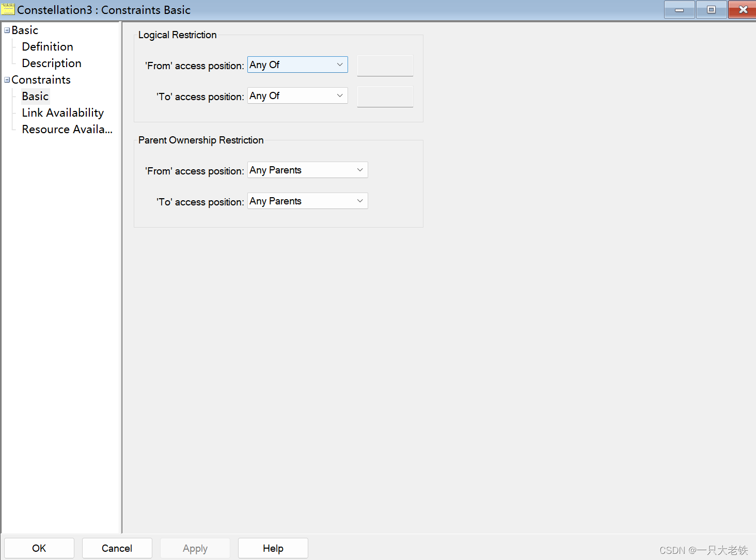Click the field beside Logical 'From' Any Of
This screenshot has width=756, height=560.
[385, 66]
